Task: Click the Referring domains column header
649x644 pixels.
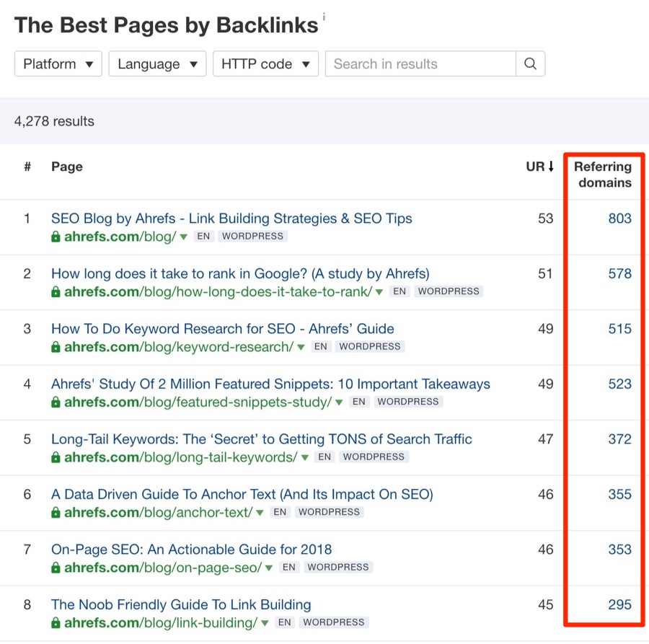Action: click(x=604, y=175)
